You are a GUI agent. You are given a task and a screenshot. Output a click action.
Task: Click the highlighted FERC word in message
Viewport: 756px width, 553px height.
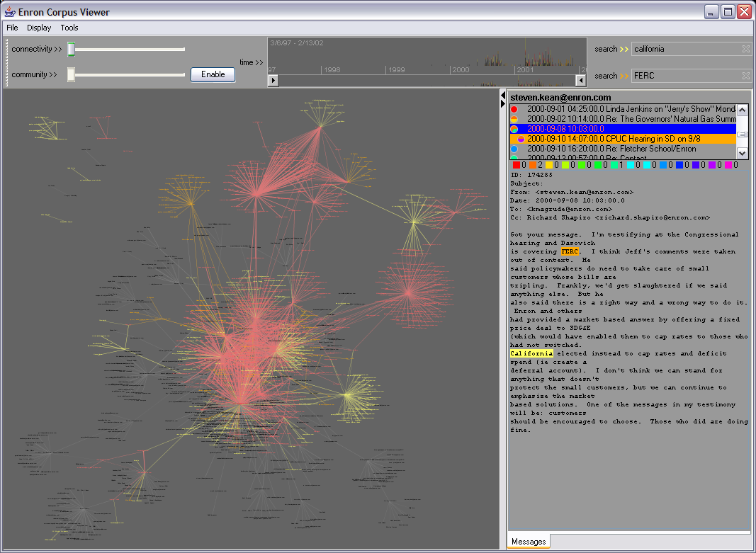pyautogui.click(x=570, y=251)
